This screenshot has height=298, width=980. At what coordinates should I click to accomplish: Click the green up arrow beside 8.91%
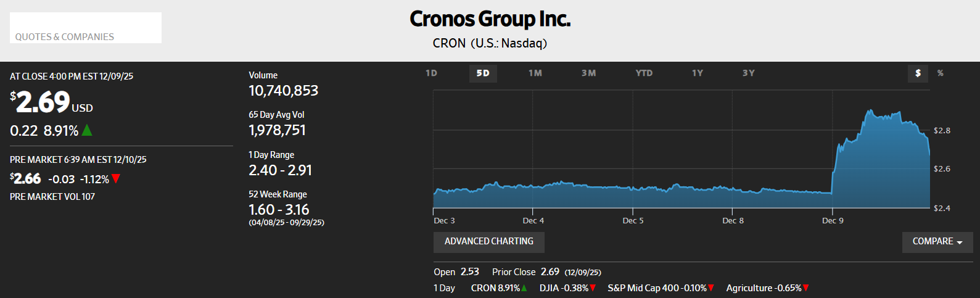point(87,130)
